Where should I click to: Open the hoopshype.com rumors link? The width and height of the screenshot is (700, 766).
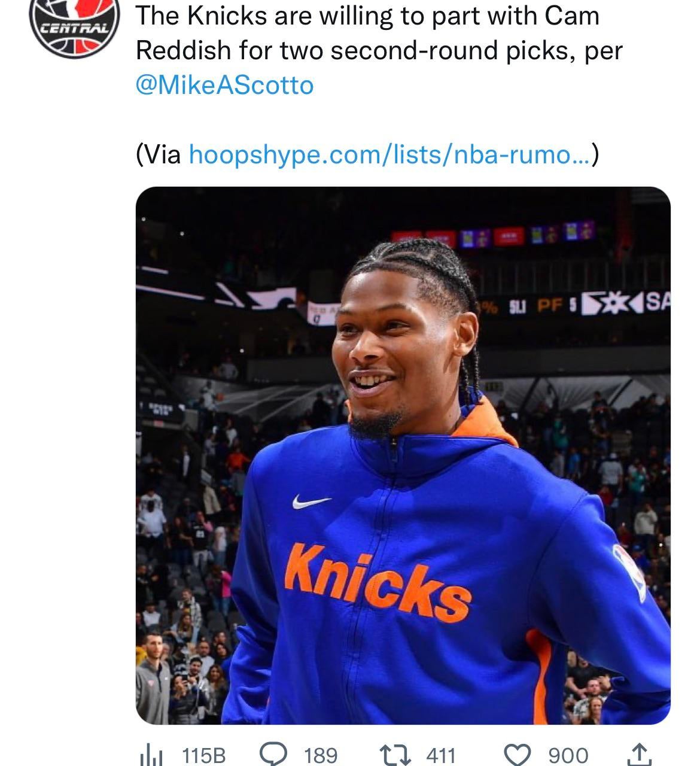click(x=389, y=154)
